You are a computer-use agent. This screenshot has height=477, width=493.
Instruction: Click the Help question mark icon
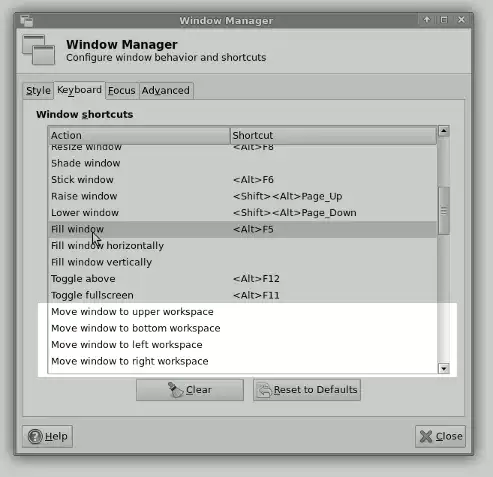35,436
